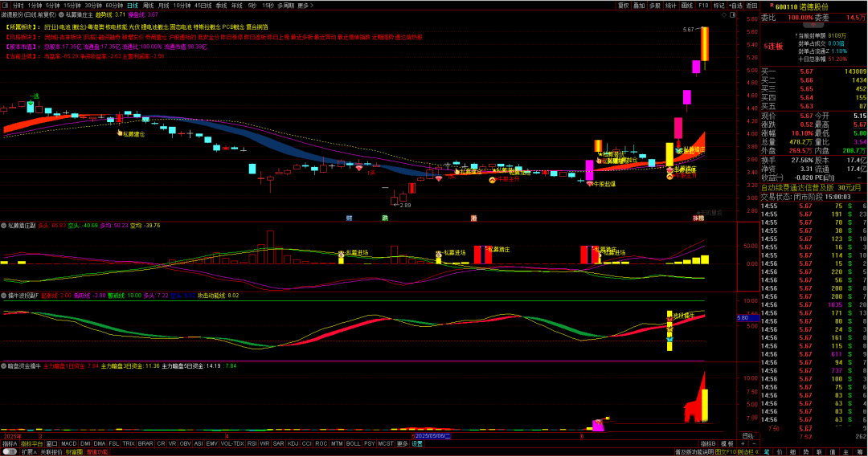Expand 更多 indicators in bottom bar
Viewport: 868px width, 457px height.
(x=403, y=443)
